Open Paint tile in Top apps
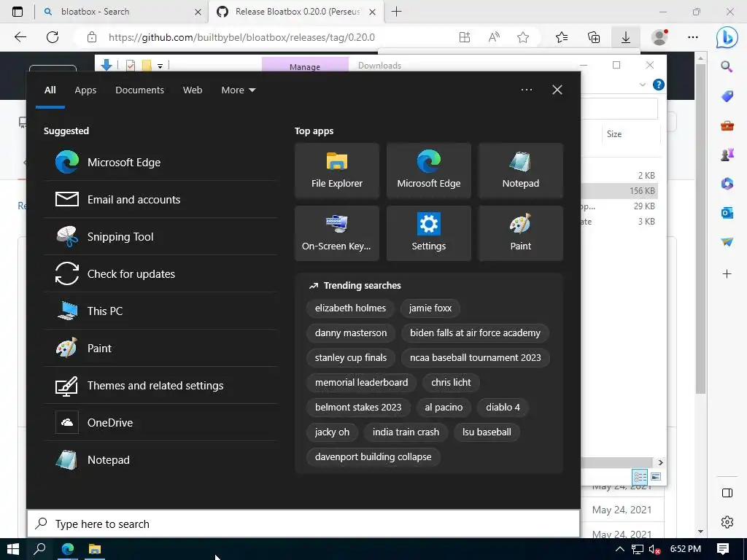Viewport: 747px width, 560px height. (521, 233)
